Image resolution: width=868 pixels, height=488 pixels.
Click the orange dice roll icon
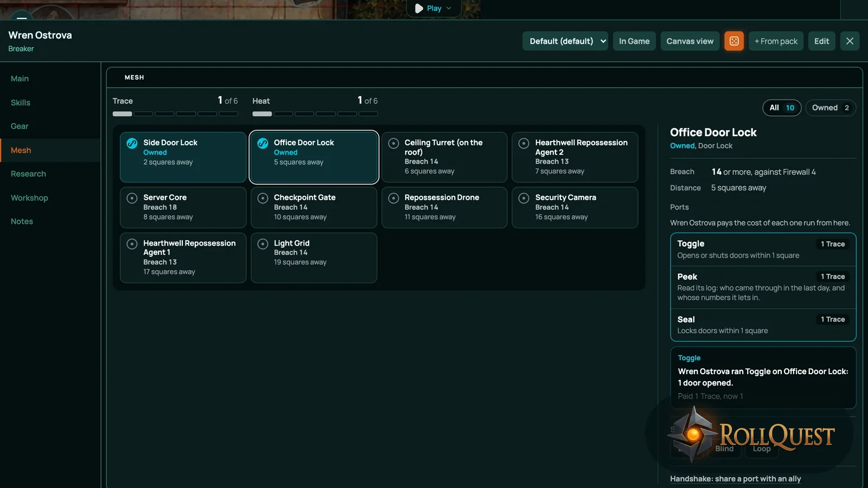[x=734, y=41]
